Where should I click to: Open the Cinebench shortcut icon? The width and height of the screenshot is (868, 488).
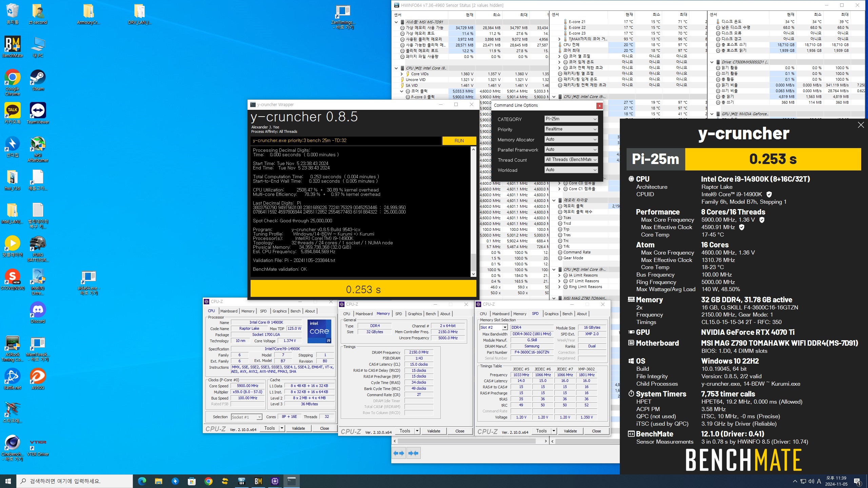coord(13,448)
